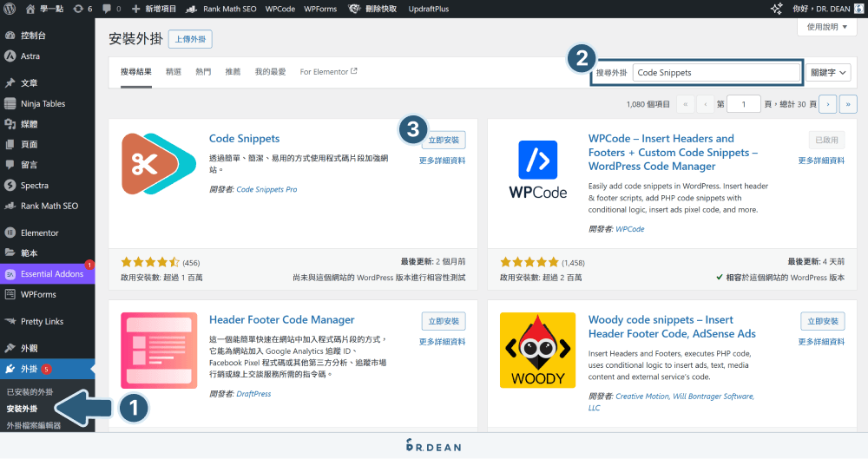Open the AI sparkle icon in admin bar
Image resolution: width=868 pixels, height=459 pixels.
777,9
